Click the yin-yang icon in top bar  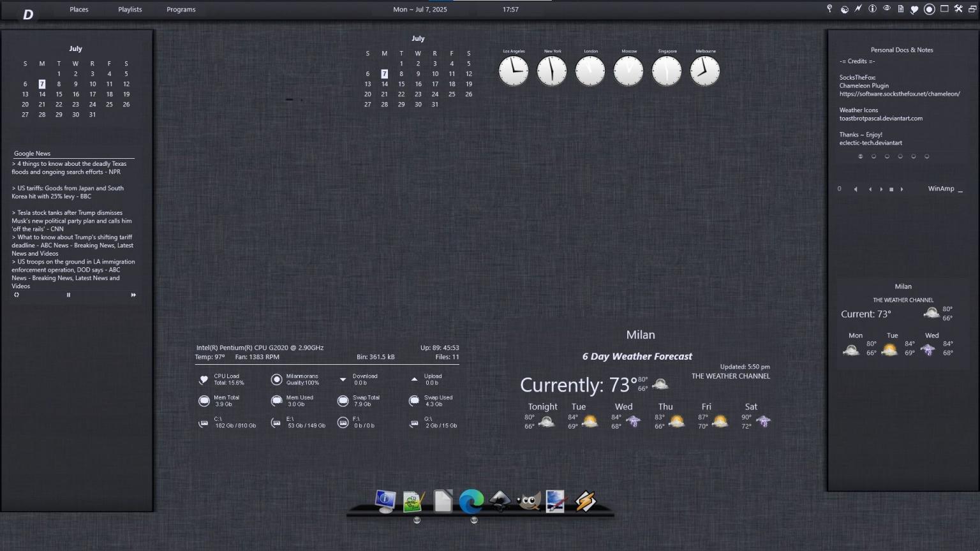click(x=844, y=9)
